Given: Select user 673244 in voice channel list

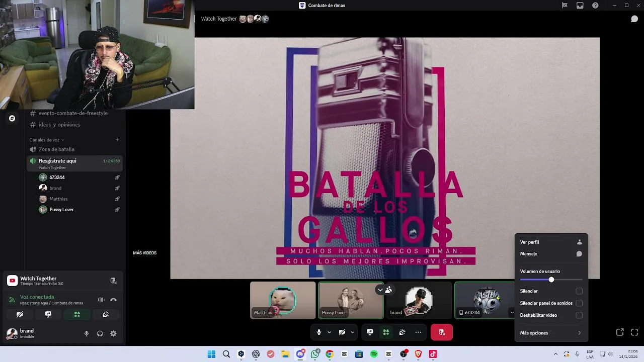Looking at the screenshot, I should click(79, 177).
